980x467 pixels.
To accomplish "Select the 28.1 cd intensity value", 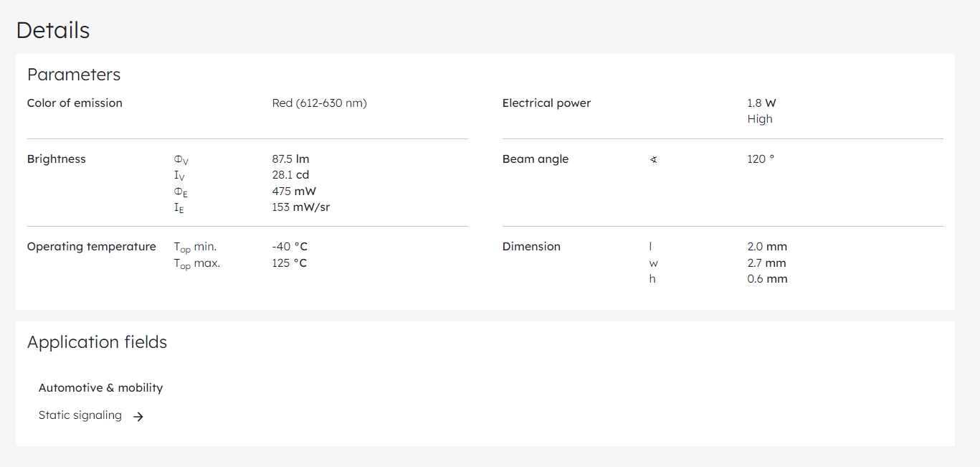I will pyautogui.click(x=291, y=175).
